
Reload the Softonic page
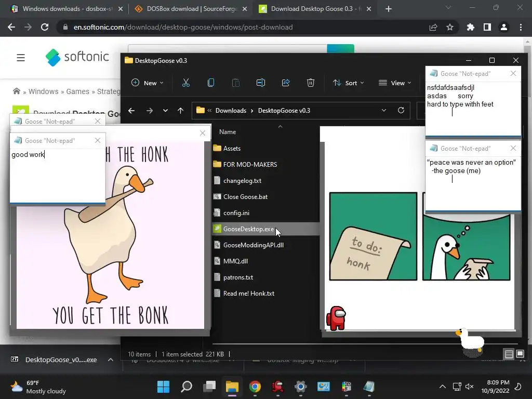pos(45,27)
